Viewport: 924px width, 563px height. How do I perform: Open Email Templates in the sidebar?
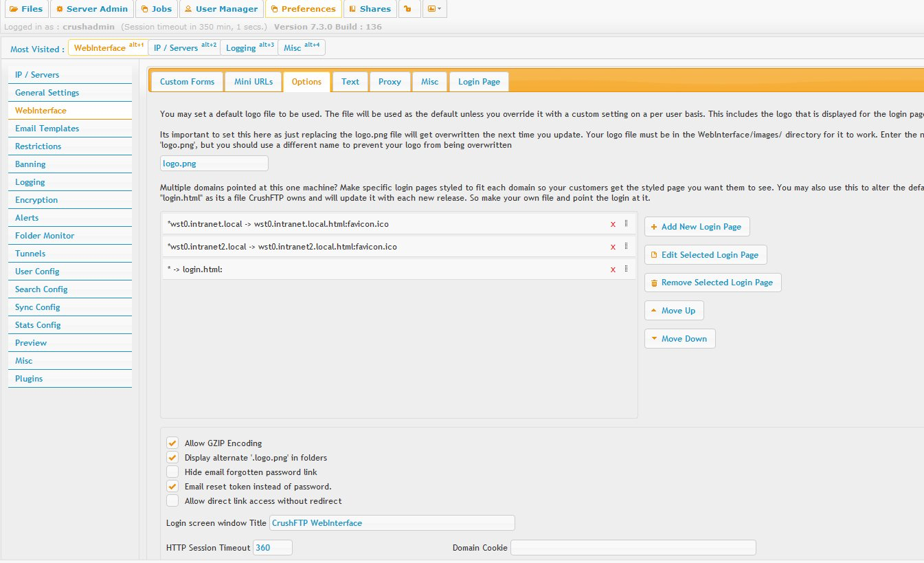click(70, 129)
